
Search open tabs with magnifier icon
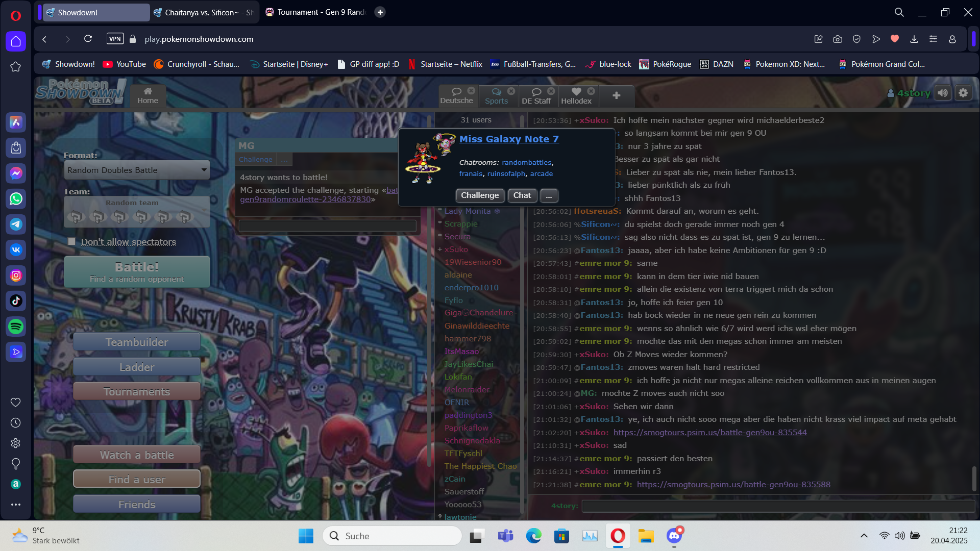899,12
